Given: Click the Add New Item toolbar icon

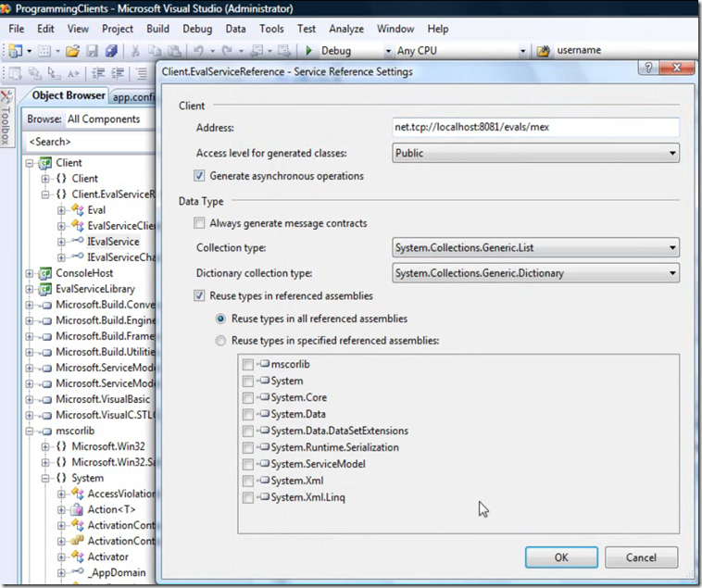Looking at the screenshot, I should [x=44, y=51].
